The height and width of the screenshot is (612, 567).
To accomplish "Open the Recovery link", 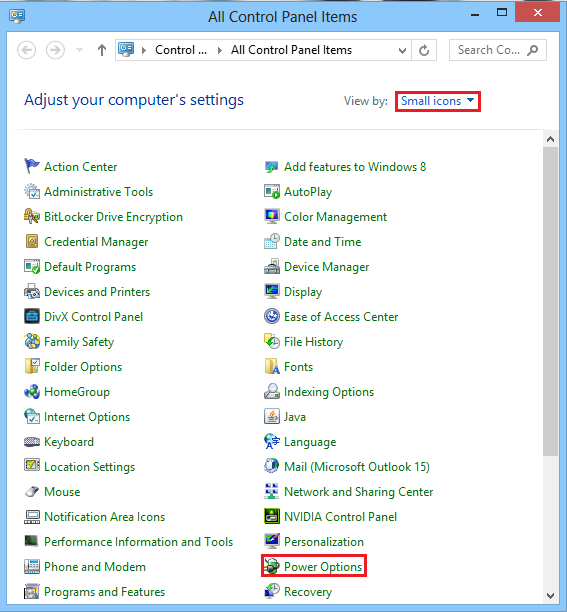I will (308, 592).
